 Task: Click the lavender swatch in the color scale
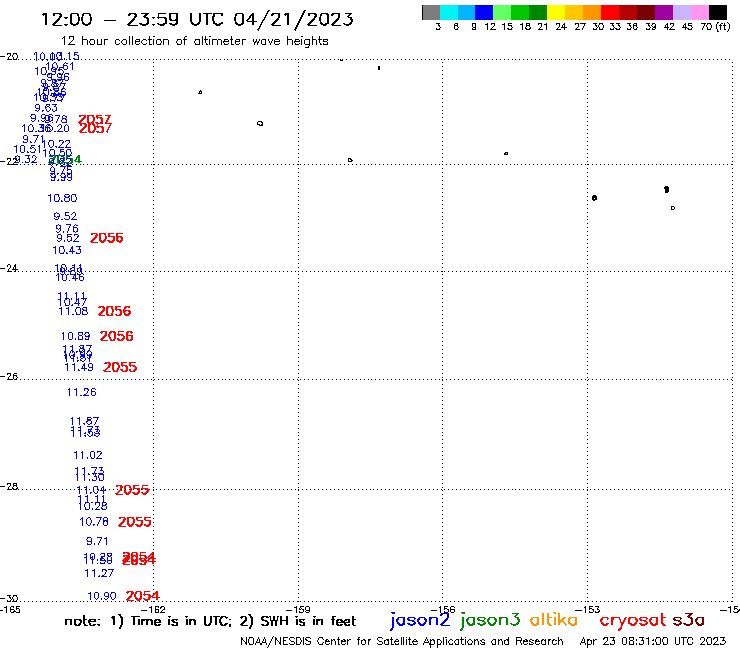pyautogui.click(x=681, y=12)
